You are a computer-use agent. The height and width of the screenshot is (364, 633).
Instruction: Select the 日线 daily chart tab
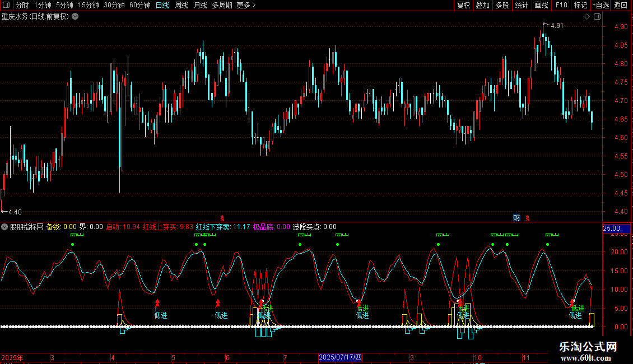click(162, 5)
